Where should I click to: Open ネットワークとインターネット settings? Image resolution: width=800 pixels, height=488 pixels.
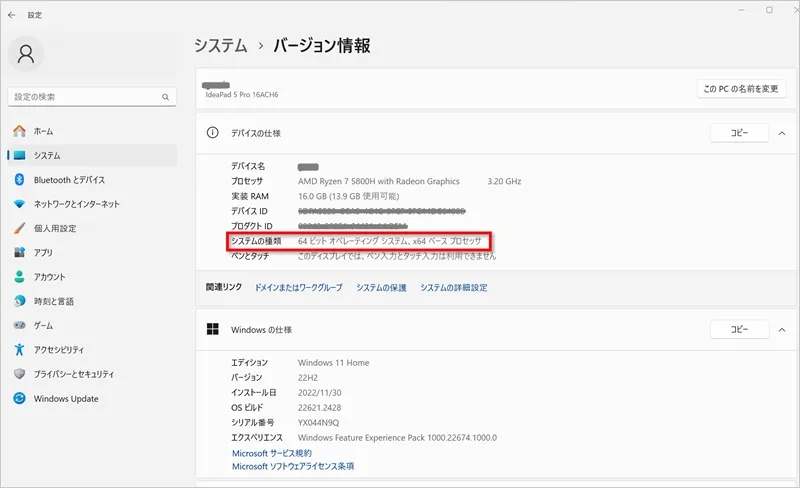[92, 204]
